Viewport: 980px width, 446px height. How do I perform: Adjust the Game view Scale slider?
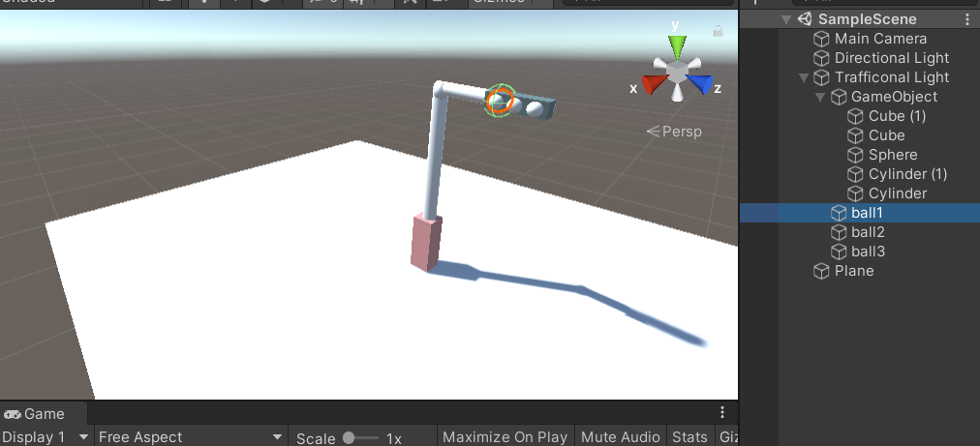click(x=360, y=438)
